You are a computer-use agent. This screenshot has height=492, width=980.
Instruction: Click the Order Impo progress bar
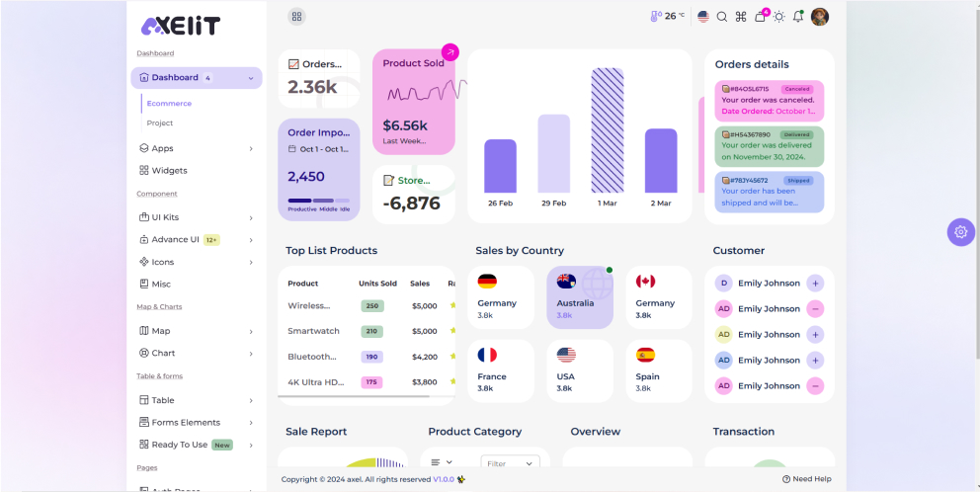(318, 201)
